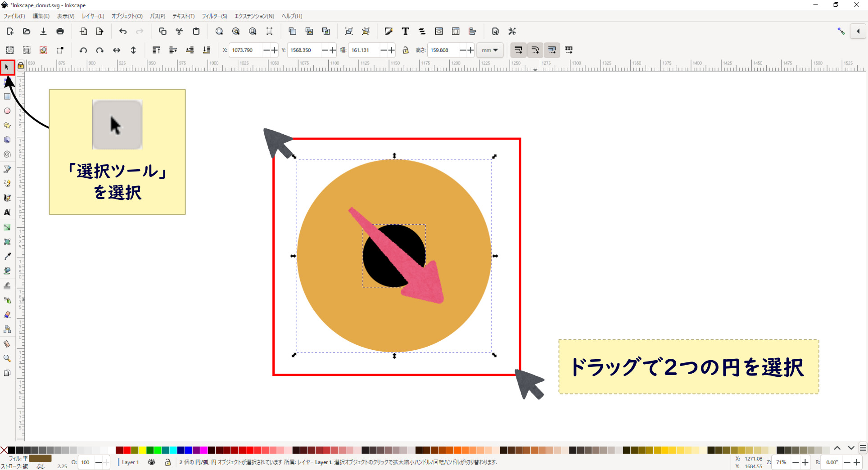
Task: Select the Zoom tool in the toolbox
Action: click(x=7, y=358)
